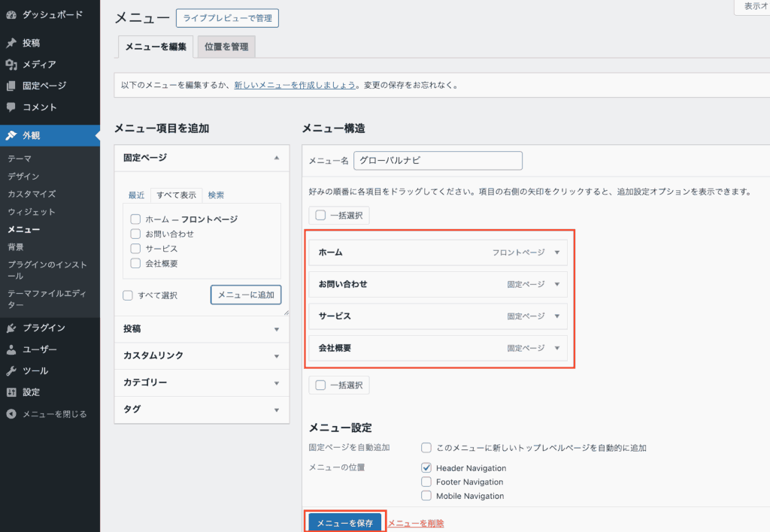
Task: Select the 検索 tab in 固定ページ
Action: pos(216,195)
